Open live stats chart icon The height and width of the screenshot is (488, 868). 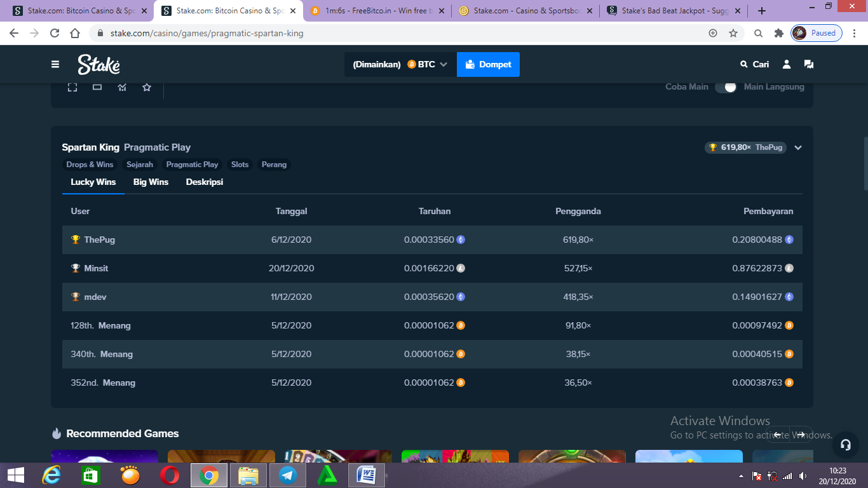coord(122,87)
